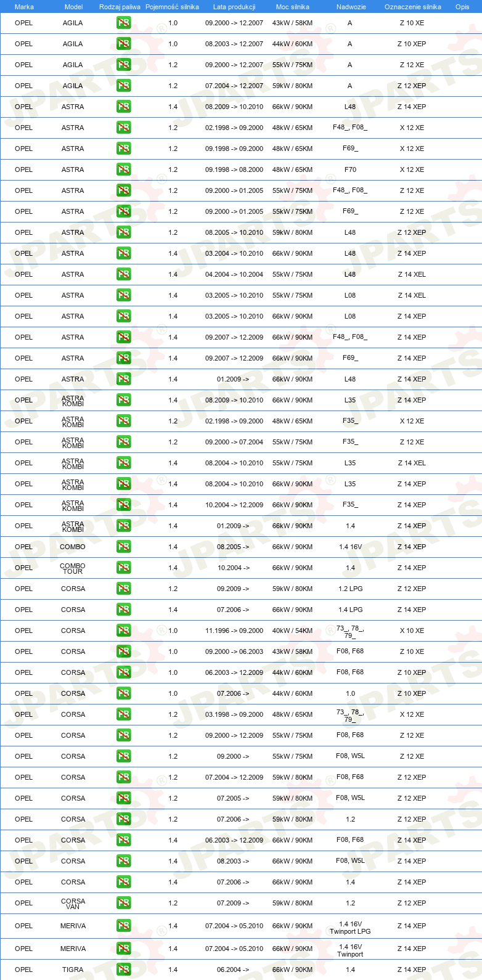Select the 1.4 16V Twinport LPG cell
482x980 pixels.
coord(350,928)
